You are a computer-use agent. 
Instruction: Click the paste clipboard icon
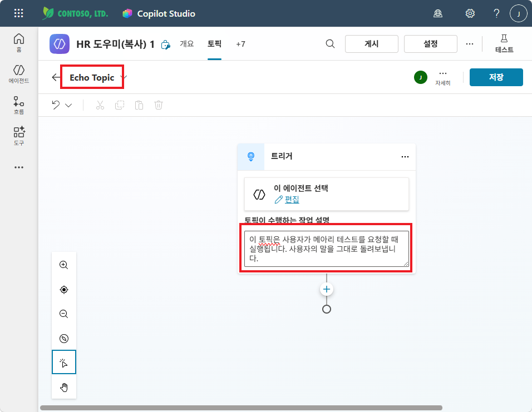tap(139, 105)
